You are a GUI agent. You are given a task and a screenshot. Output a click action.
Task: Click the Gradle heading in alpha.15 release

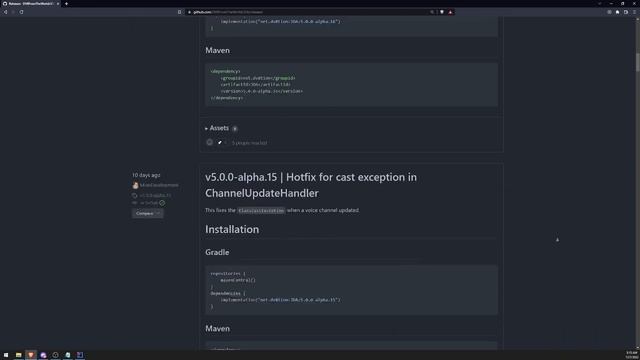(x=217, y=252)
